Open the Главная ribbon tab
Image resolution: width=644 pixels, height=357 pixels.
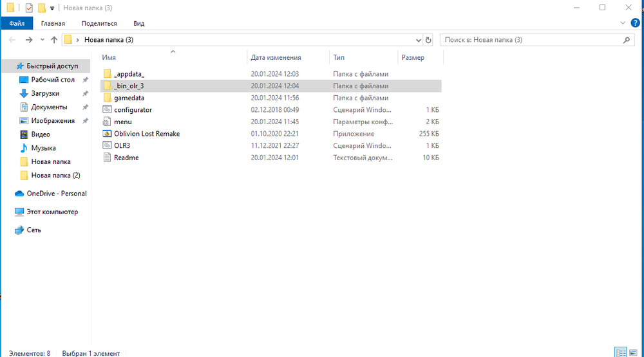point(53,23)
